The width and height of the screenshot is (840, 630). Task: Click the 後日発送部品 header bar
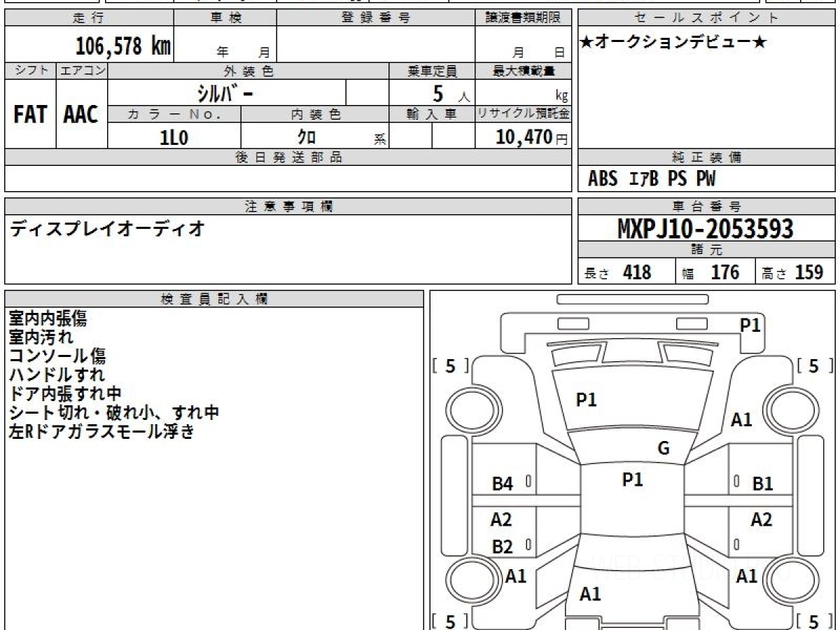pos(288,157)
